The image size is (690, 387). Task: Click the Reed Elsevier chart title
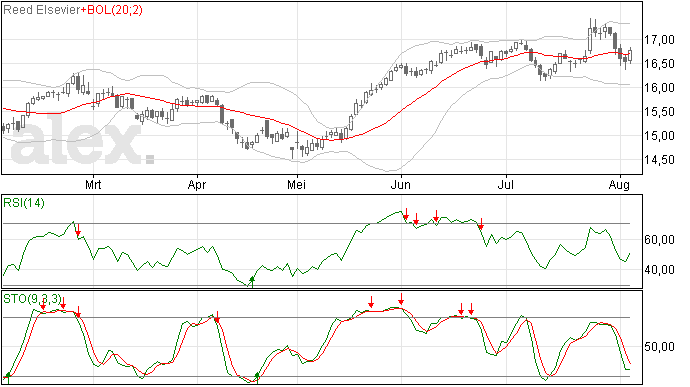[42, 10]
